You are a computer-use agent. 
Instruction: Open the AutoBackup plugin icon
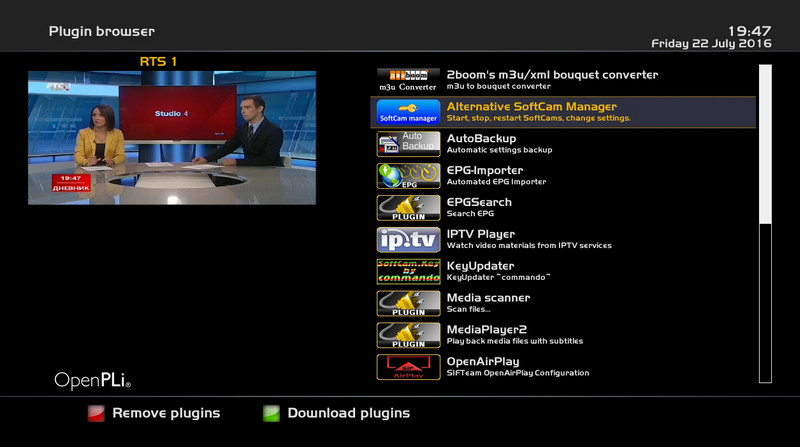[408, 144]
